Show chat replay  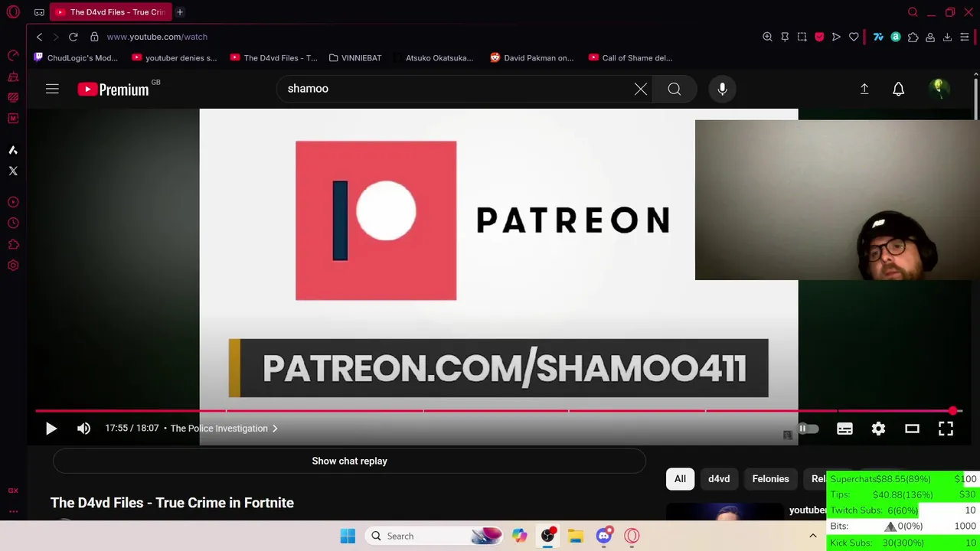[350, 461]
